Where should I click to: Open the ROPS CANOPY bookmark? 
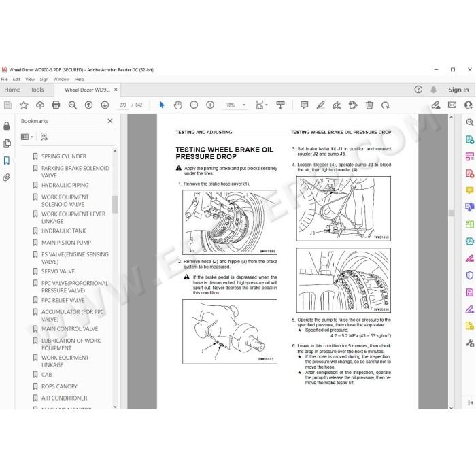click(59, 386)
